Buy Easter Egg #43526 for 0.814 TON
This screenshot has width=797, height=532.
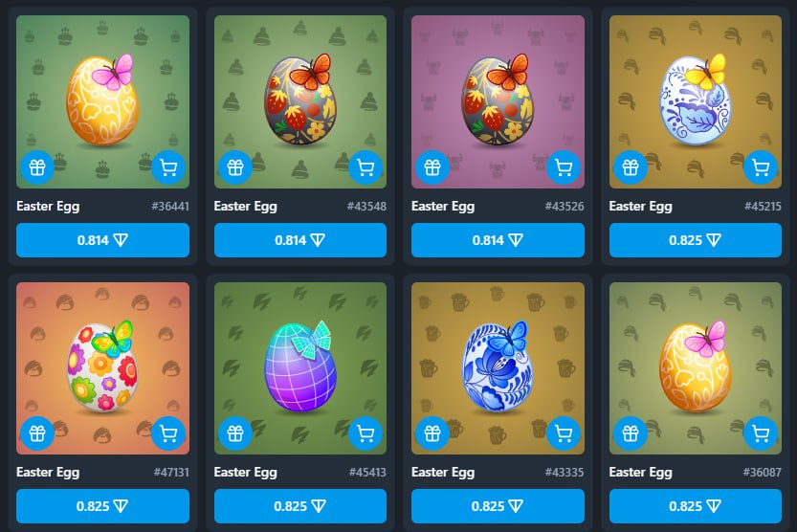[x=498, y=240]
